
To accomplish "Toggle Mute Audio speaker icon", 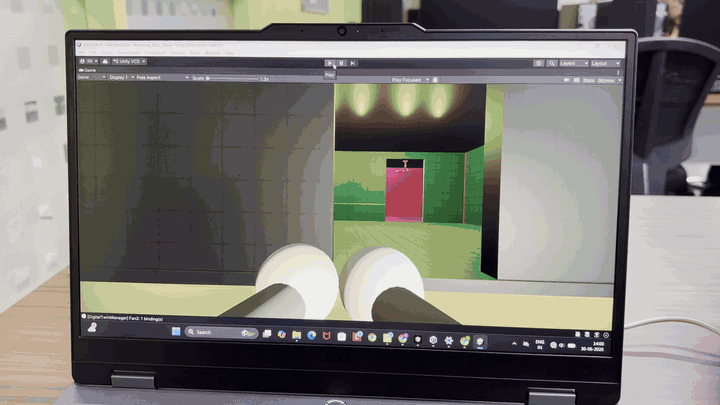I will tap(566, 80).
